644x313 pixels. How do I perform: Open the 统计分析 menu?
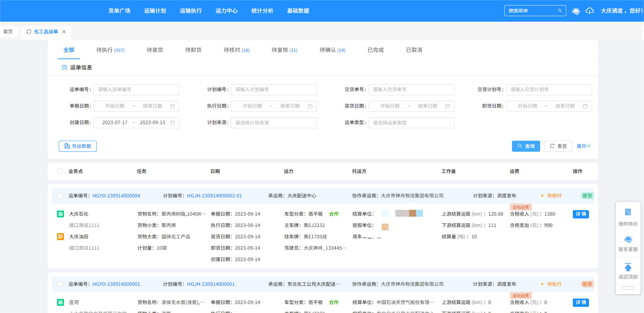[262, 11]
